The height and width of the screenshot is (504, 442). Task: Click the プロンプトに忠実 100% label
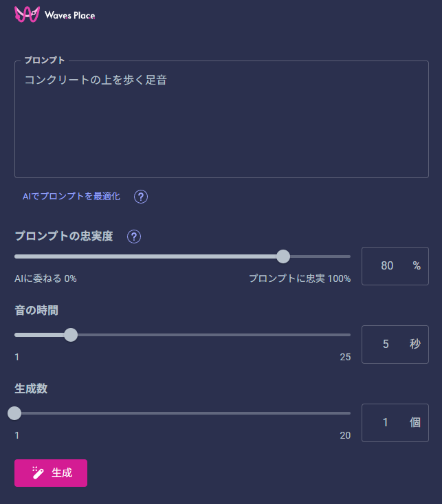pos(300,278)
